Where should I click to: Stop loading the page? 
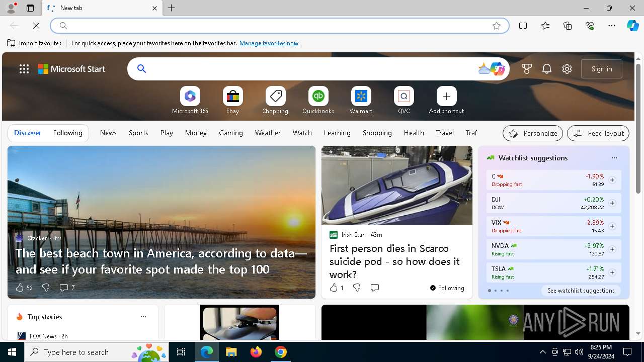[x=36, y=25]
